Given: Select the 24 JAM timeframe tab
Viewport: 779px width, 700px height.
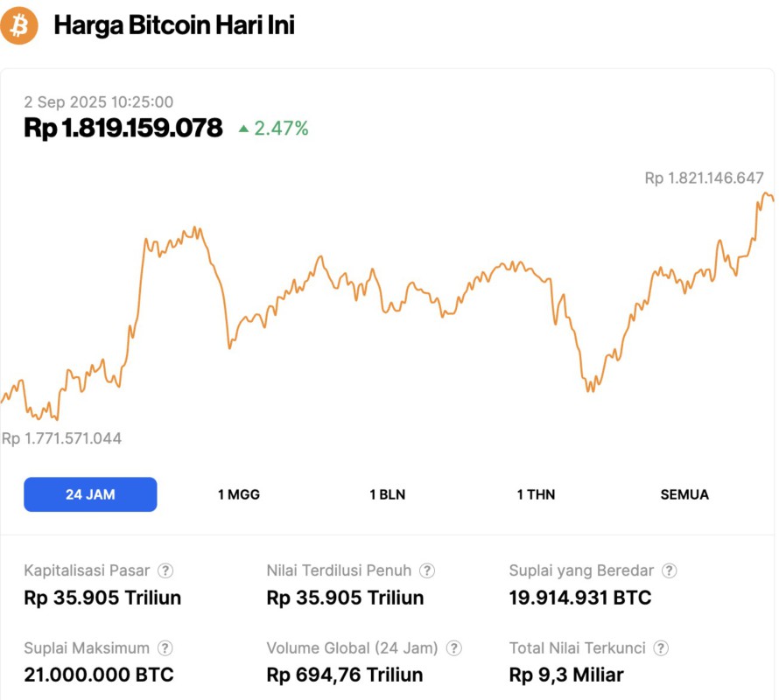Looking at the screenshot, I should pyautogui.click(x=90, y=494).
